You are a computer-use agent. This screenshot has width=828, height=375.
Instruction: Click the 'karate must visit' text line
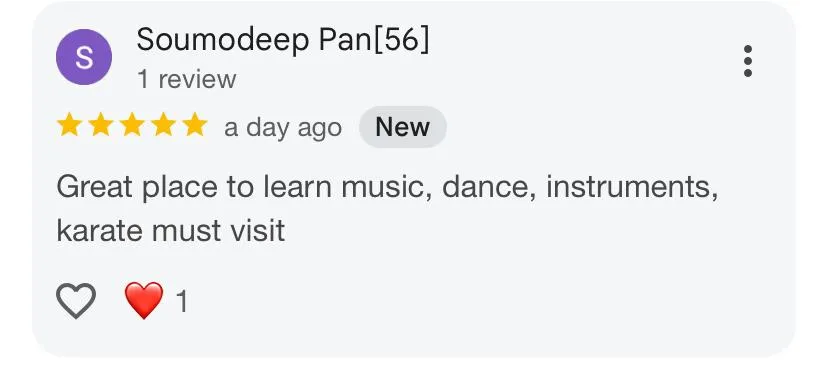171,231
